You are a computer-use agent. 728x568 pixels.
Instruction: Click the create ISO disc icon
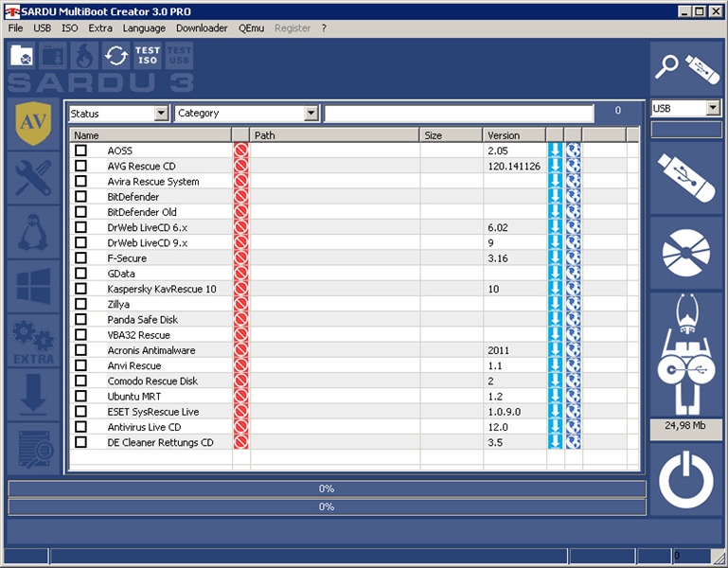(686, 253)
